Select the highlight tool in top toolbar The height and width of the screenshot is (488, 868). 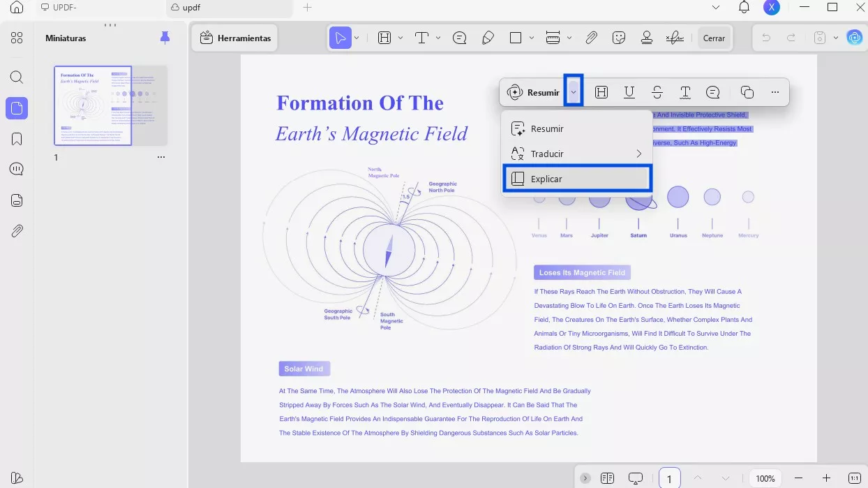[x=384, y=38]
